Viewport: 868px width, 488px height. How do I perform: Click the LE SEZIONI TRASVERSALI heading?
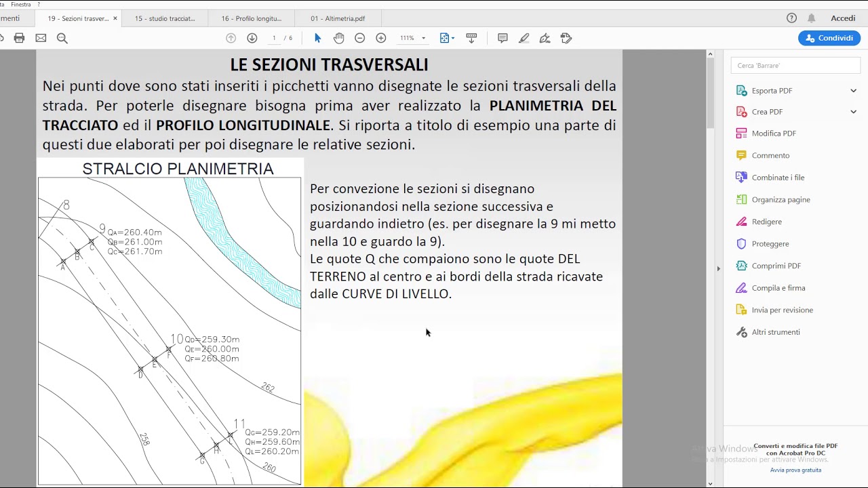329,65
